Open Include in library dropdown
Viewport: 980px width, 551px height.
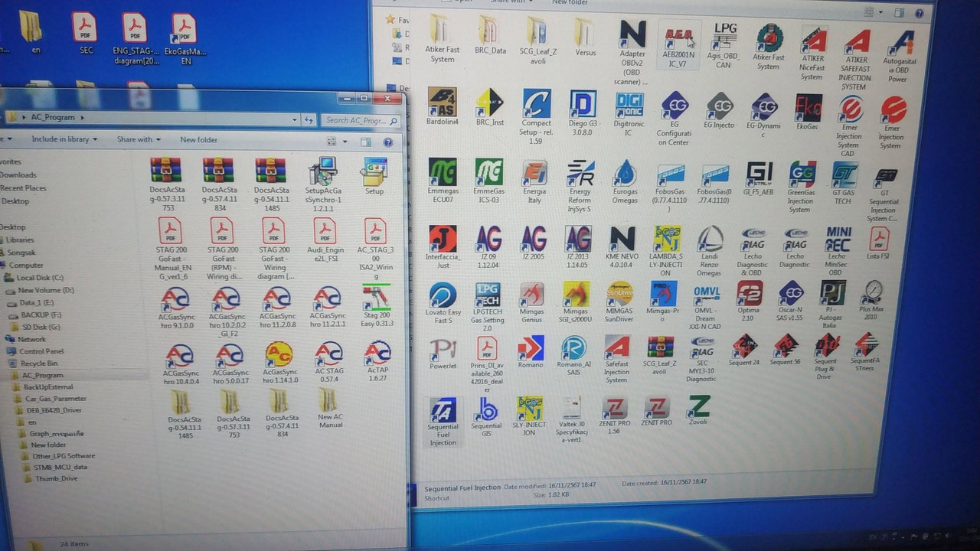[x=64, y=139]
